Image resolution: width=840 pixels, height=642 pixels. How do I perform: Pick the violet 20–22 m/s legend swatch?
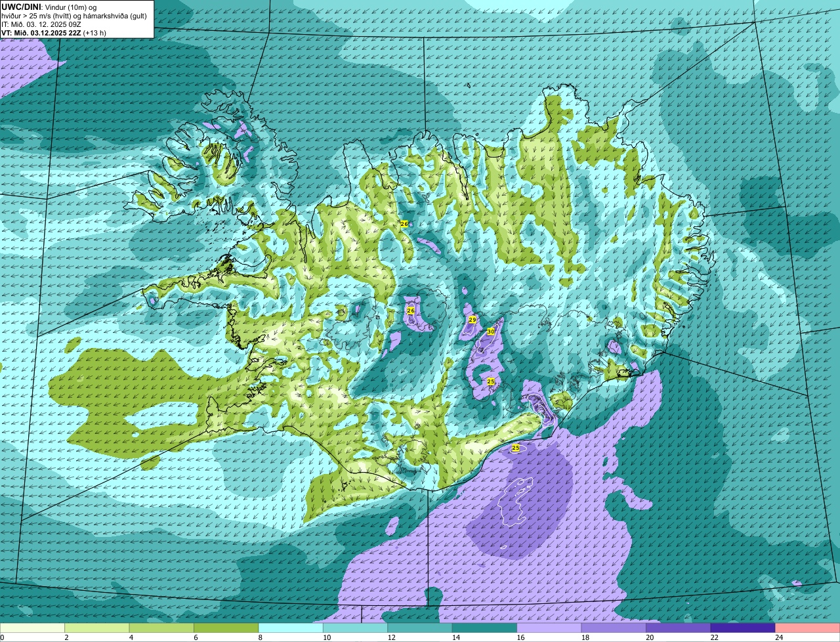click(x=679, y=628)
